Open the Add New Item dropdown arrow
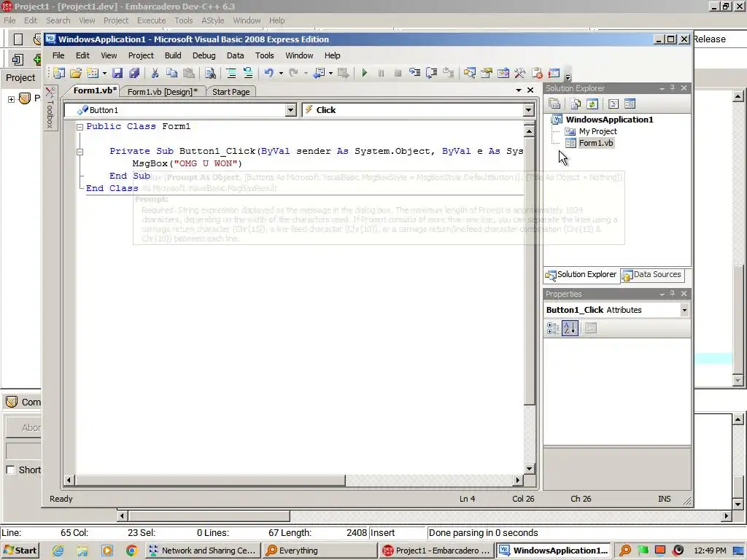This screenshot has height=560, width=747. point(104,73)
